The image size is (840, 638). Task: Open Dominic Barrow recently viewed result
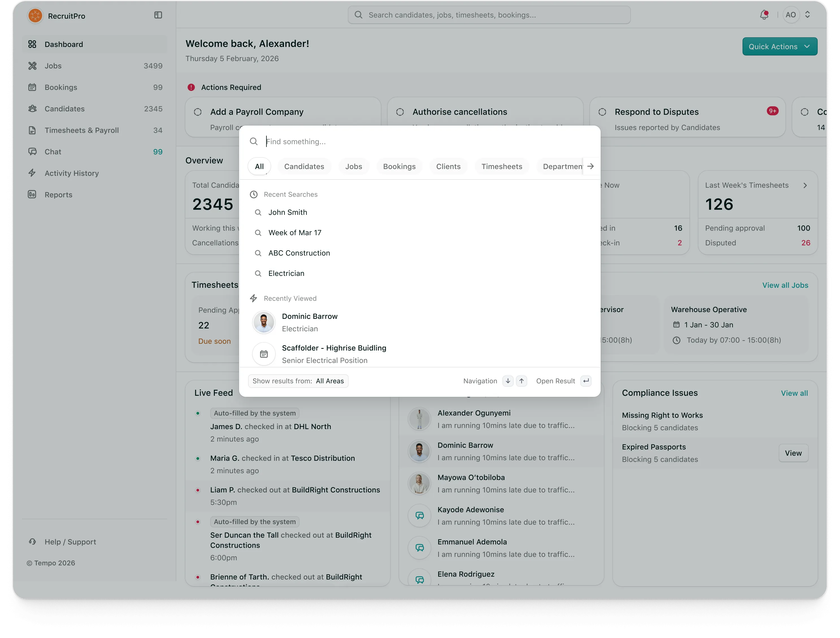[420, 322]
